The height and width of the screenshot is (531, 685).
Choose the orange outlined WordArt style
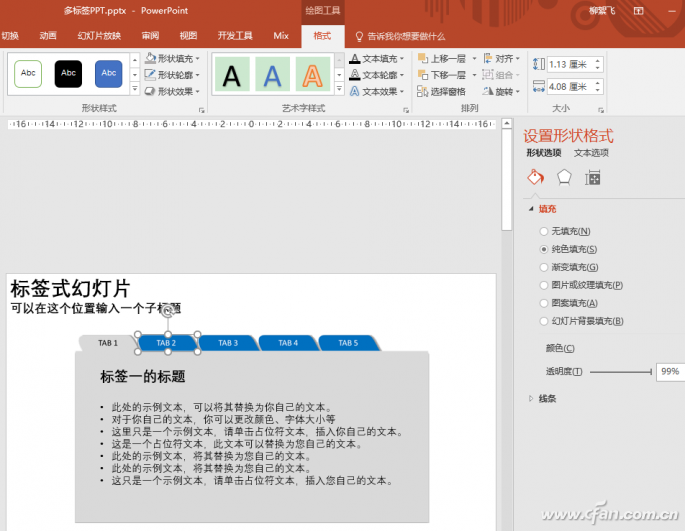pyautogui.click(x=313, y=74)
